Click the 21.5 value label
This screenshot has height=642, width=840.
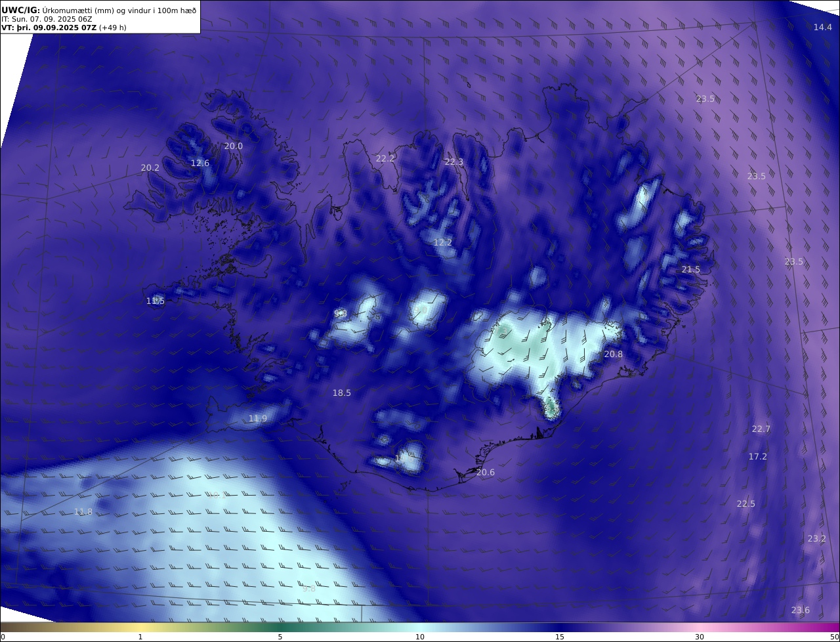(691, 269)
